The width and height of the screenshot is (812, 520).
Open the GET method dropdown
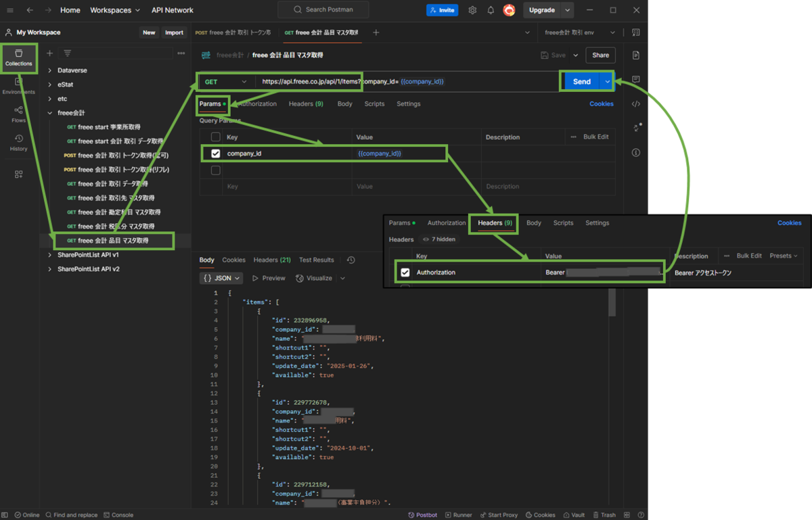point(226,82)
